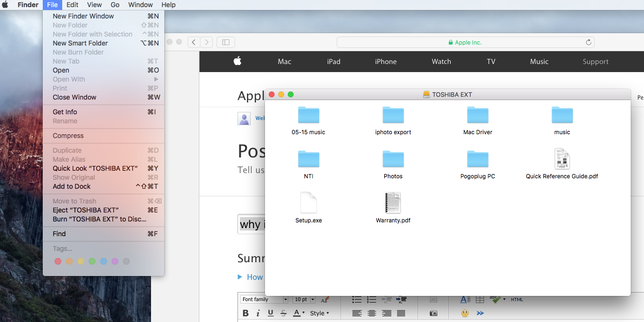Insert a table in the editor
The width and height of the screenshot is (644, 322).
[480, 300]
